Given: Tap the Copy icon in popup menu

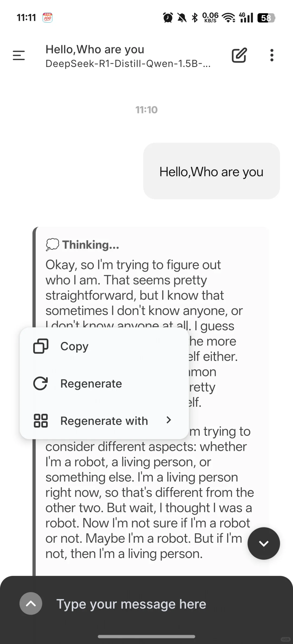Looking at the screenshot, I should (41, 346).
